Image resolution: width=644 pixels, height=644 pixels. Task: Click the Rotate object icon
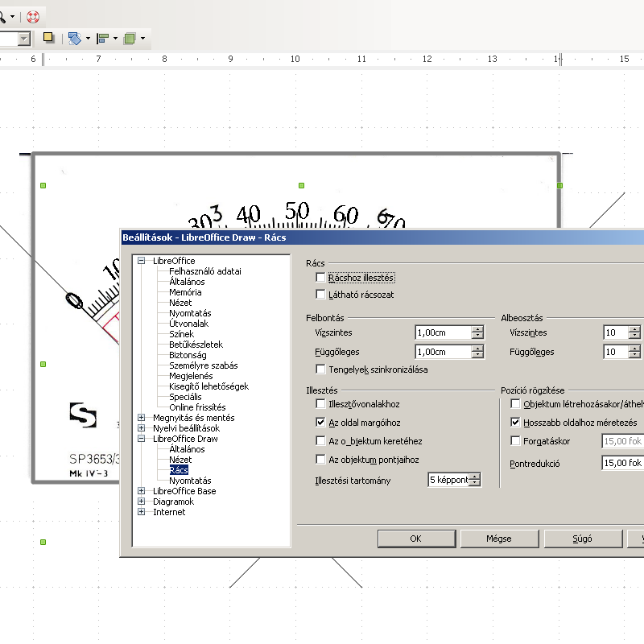click(74, 38)
